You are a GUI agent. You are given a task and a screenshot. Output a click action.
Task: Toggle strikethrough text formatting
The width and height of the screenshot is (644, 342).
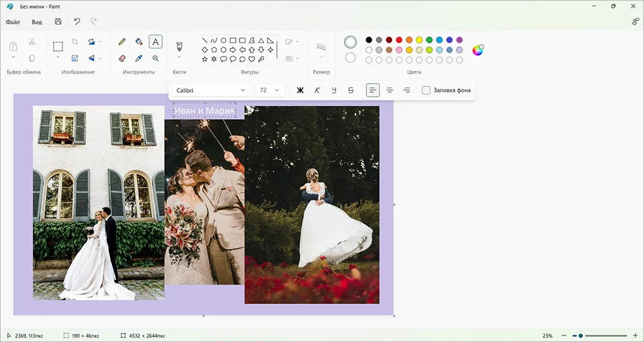351,90
